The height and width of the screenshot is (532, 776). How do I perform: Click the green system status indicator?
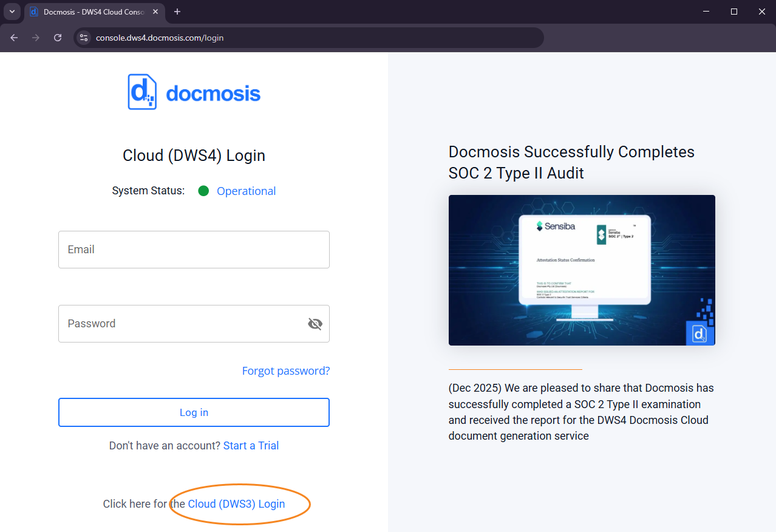[x=203, y=191]
